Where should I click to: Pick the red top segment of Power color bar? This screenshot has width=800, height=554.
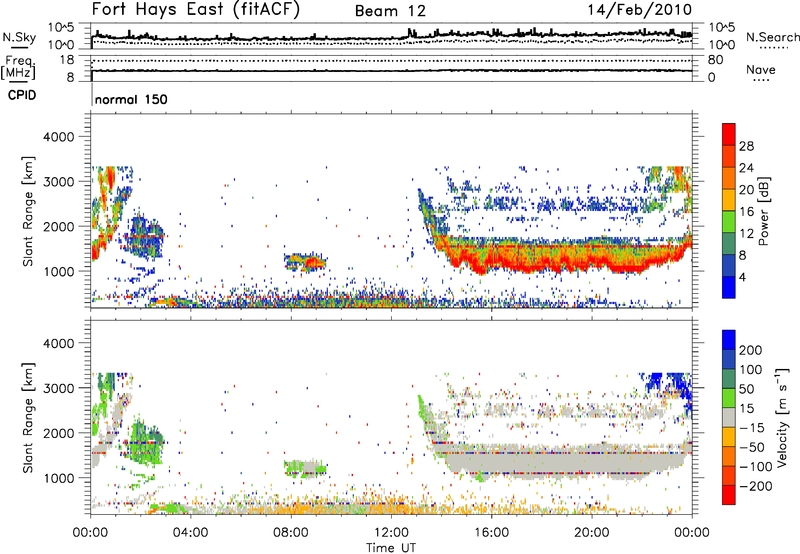coord(729,134)
